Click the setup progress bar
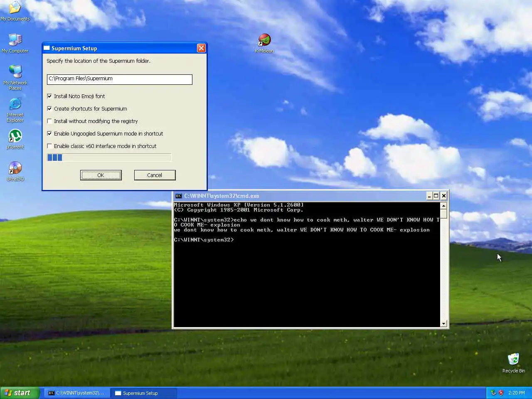The height and width of the screenshot is (399, 532). point(109,158)
